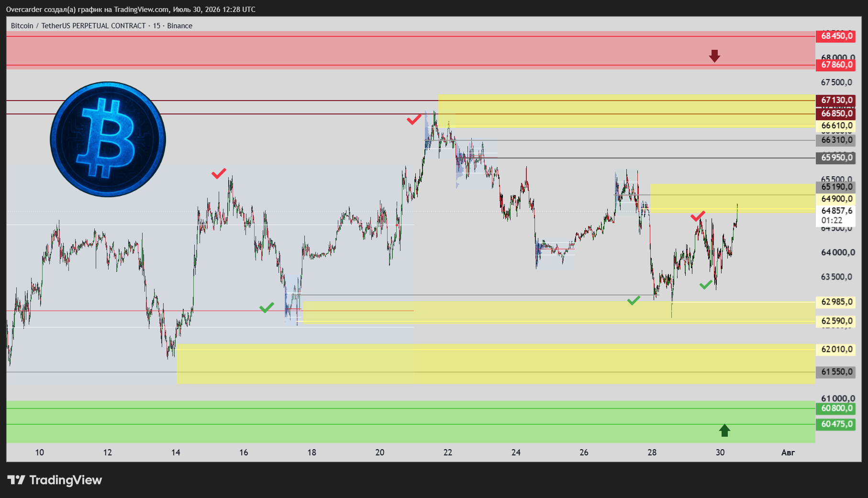This screenshot has width=868, height=498.
Task: Click date 10 on the time axis
Action: point(40,453)
